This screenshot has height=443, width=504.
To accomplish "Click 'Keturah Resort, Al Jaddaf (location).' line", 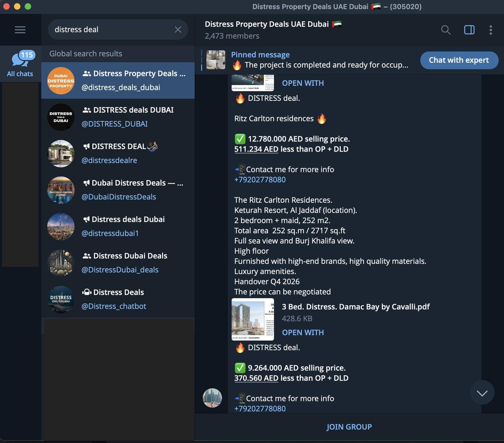I will point(296,210).
